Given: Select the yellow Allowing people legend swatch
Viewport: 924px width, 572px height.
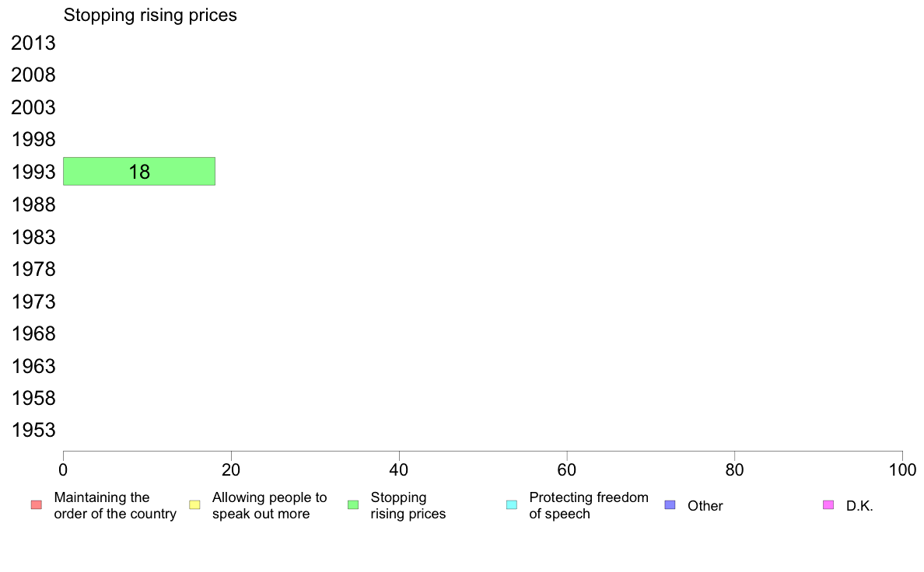Looking at the screenshot, I should point(194,505).
